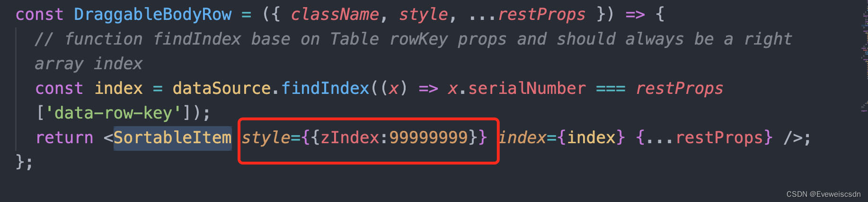The image size is (868, 202).
Task: Click the DraggableBodyRow identifier
Action: [x=152, y=15]
